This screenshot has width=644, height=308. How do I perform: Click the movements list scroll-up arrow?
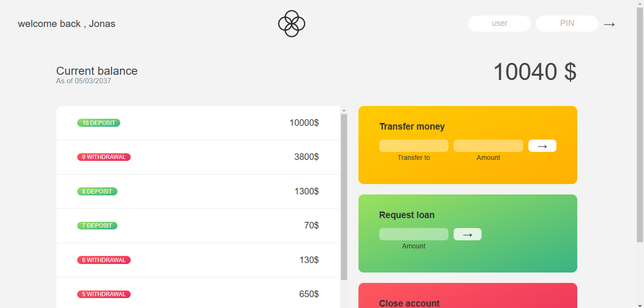tap(344, 110)
